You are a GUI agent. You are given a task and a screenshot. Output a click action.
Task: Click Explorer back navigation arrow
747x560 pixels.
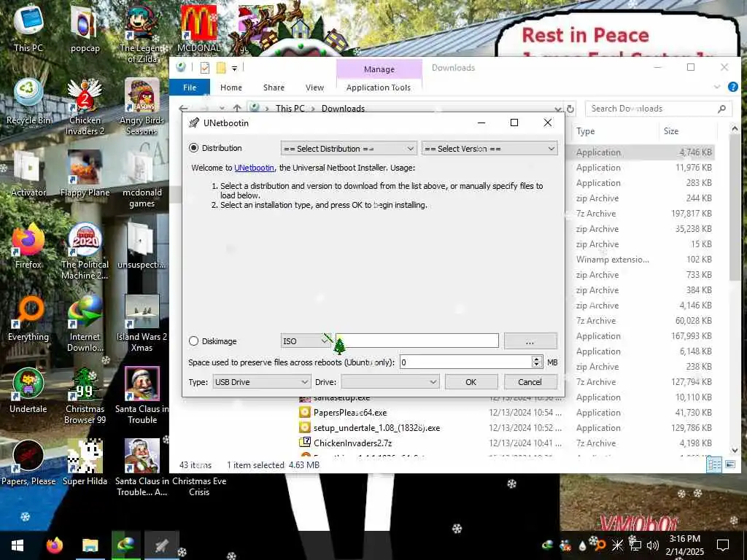point(183,109)
